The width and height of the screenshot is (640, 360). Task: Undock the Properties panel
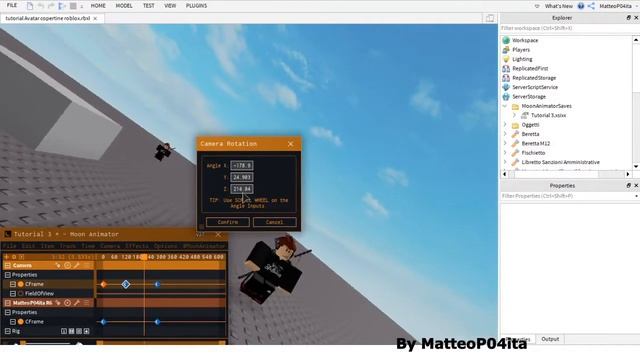[628, 185]
